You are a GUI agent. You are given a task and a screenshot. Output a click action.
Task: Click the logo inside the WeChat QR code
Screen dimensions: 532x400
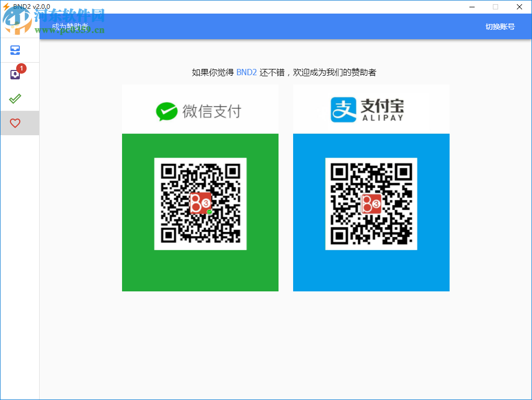tap(200, 203)
